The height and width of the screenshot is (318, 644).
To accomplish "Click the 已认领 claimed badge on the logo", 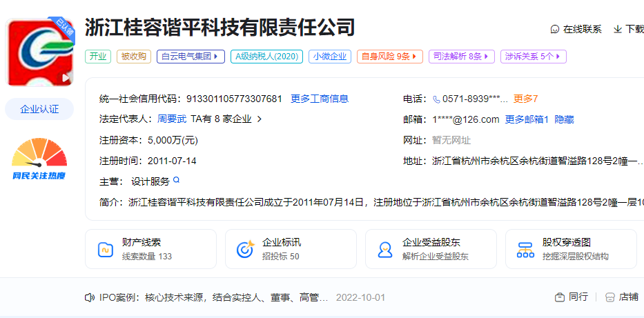I will tap(65, 28).
